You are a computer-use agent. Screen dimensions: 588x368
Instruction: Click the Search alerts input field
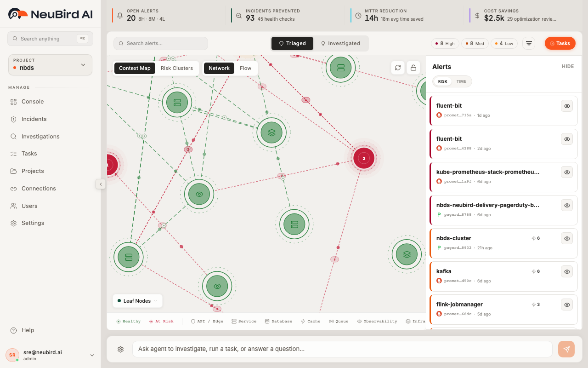161,43
